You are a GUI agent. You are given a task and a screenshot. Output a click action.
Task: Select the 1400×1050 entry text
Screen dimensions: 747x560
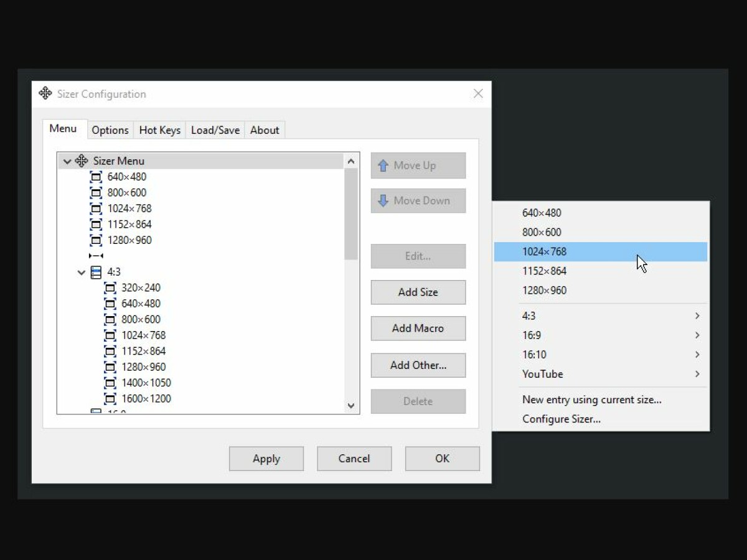[146, 383]
